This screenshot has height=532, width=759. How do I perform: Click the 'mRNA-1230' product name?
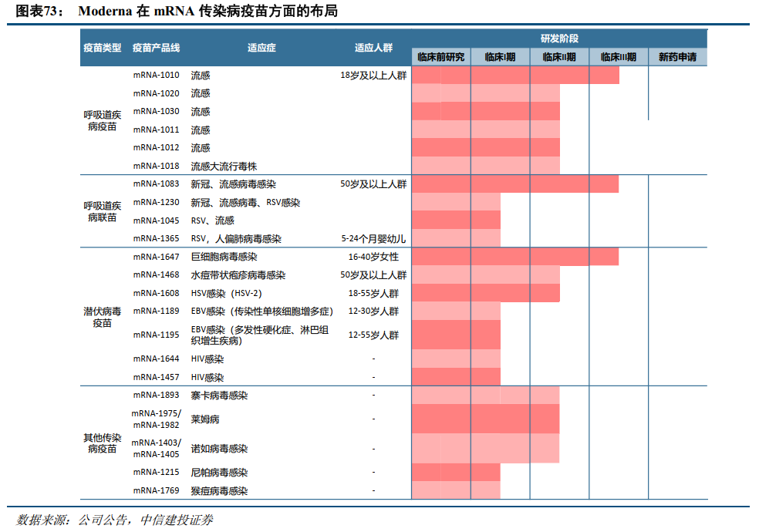tap(157, 202)
